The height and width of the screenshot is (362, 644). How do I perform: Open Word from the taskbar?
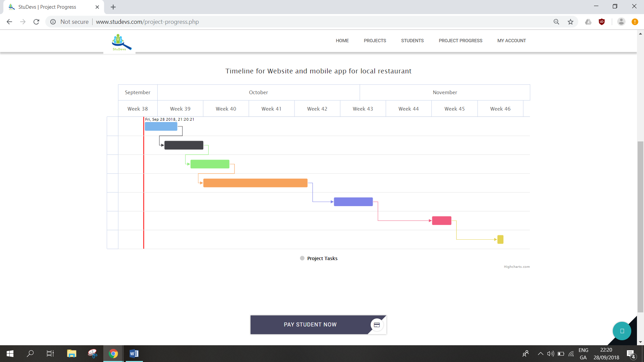tap(134, 354)
